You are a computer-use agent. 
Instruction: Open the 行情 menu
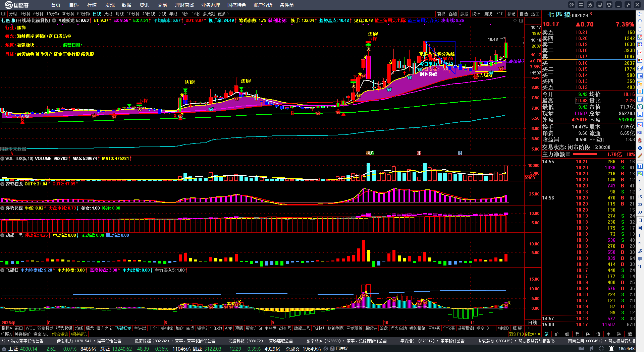click(x=92, y=5)
